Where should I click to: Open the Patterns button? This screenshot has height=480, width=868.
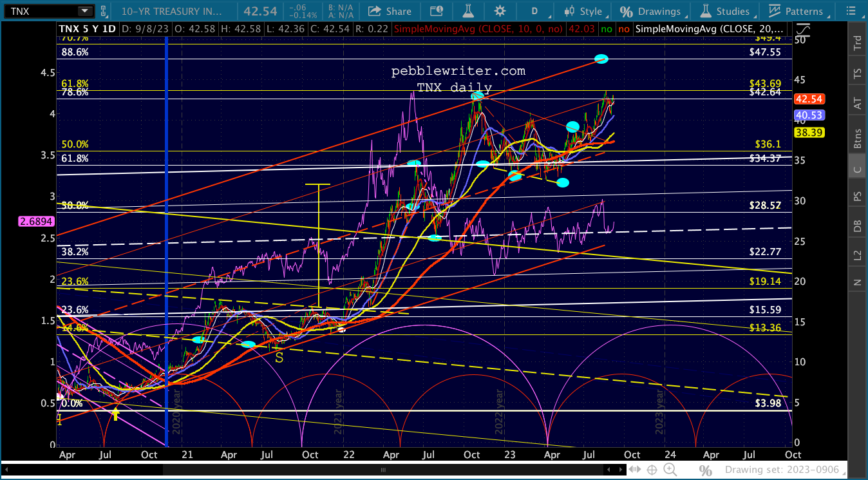(796, 11)
